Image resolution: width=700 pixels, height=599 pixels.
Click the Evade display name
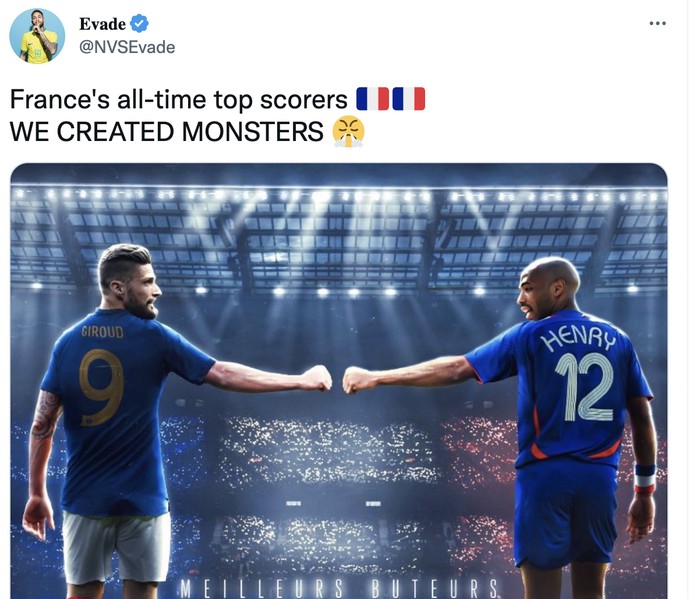103,24
